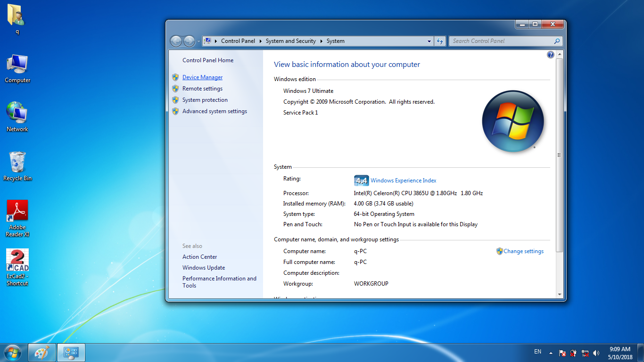Click the Recycle Bin desktop icon
The height and width of the screenshot is (362, 644).
(17, 166)
